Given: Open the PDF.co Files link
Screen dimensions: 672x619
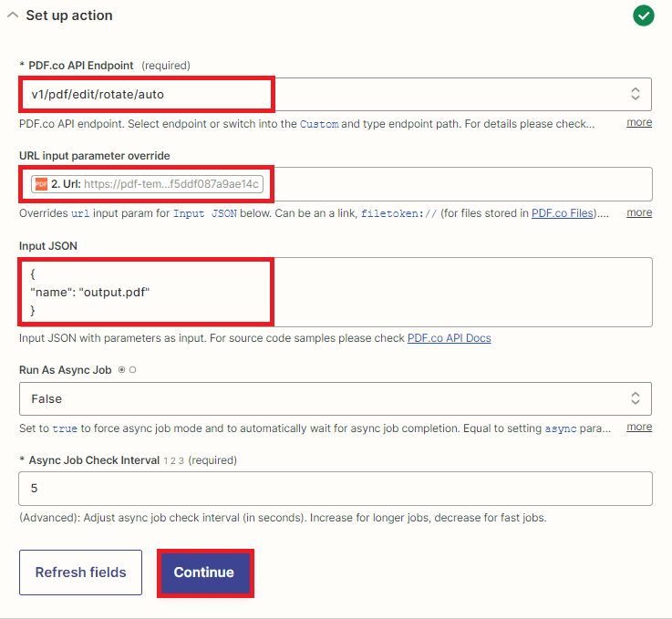Looking at the screenshot, I should (562, 213).
